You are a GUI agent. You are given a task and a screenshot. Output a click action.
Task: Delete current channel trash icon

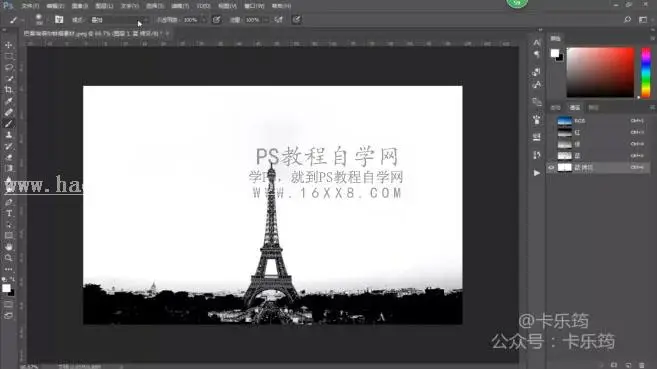[x=641, y=365]
